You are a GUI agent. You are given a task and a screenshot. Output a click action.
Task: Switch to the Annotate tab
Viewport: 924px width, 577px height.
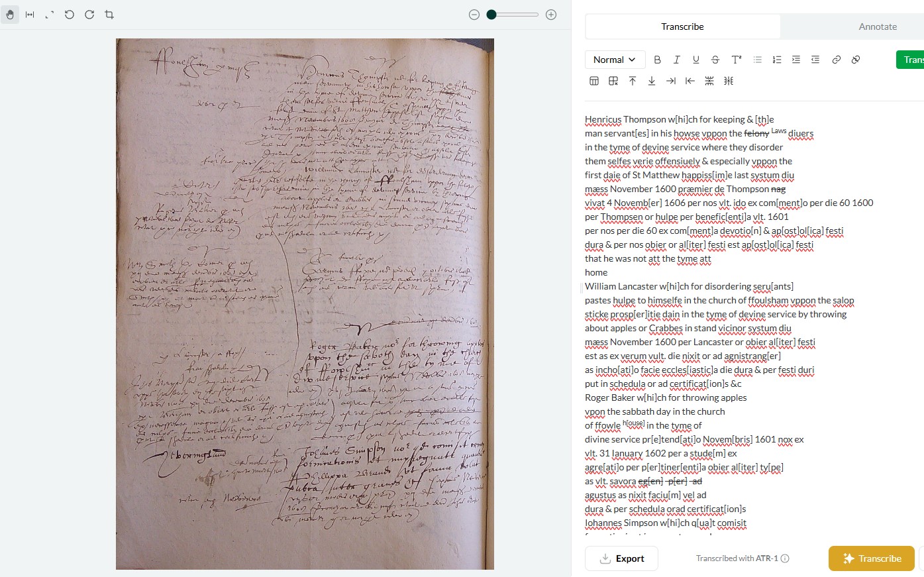877,26
